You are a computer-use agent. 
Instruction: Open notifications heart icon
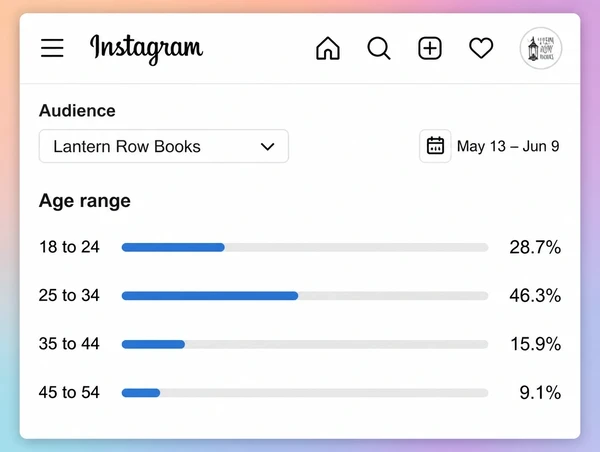481,48
